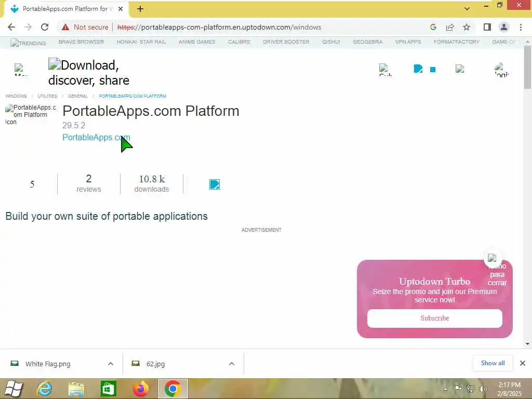Click the blue tag icon in header
This screenshot has height=399, width=532.
[x=418, y=69]
